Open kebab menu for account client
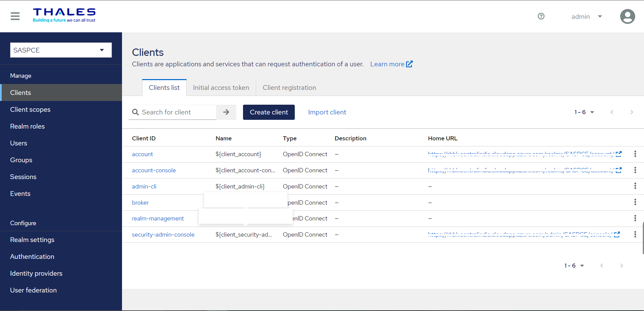644x311 pixels. pyautogui.click(x=635, y=154)
